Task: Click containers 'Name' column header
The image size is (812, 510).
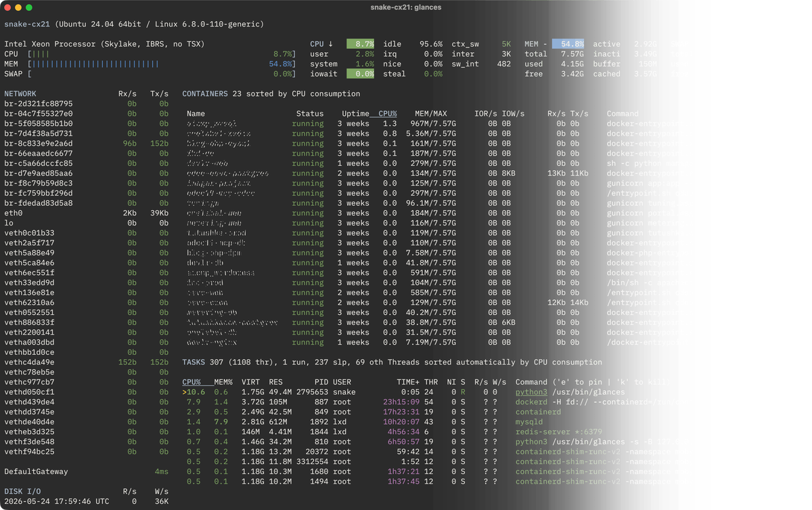Action: click(x=196, y=114)
